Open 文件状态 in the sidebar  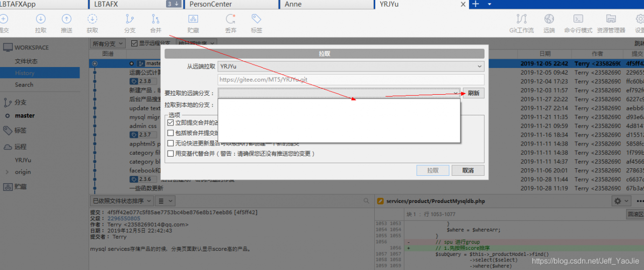tap(26, 61)
